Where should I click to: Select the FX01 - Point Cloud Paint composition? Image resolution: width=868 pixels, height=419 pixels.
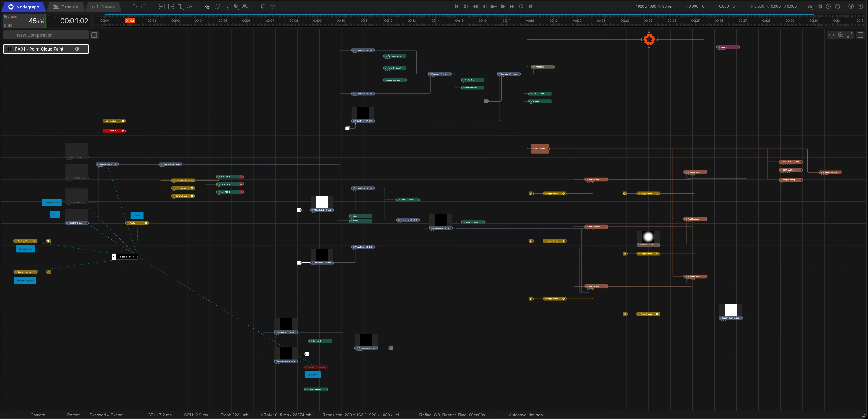click(x=46, y=49)
